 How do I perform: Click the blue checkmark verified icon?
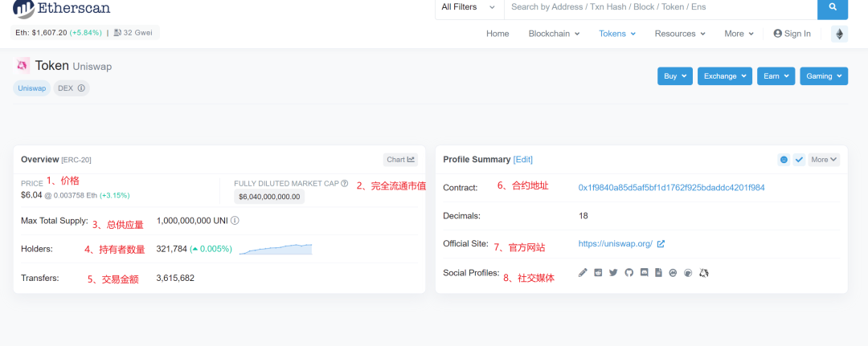800,160
